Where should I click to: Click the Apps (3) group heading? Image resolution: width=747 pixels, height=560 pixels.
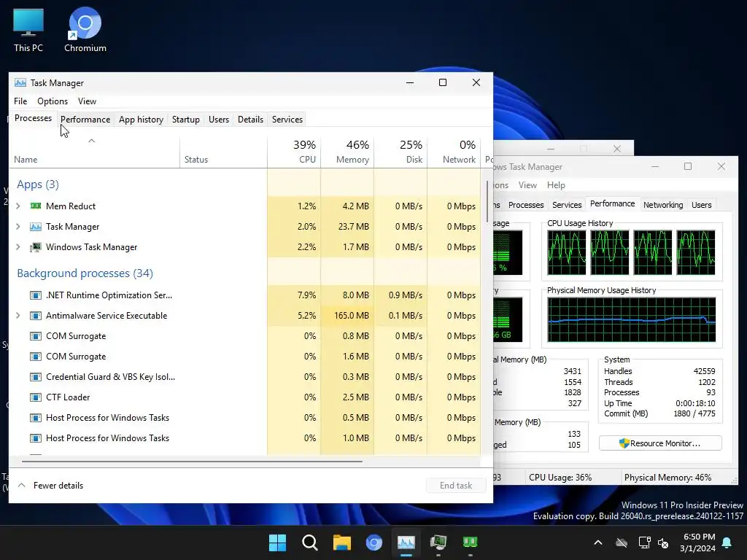point(38,184)
